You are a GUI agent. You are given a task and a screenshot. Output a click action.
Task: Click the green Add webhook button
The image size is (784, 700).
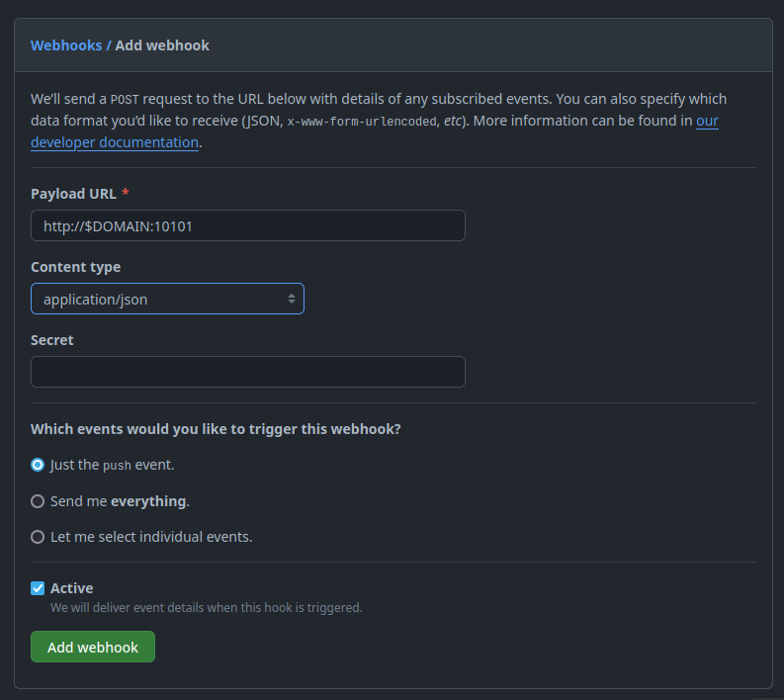(93, 647)
